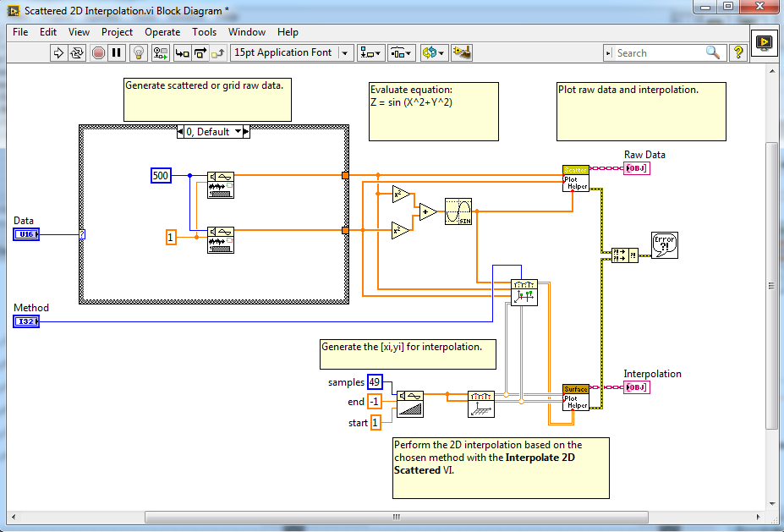784x532 pixels.
Task: Select the end constant -1
Action: pyautogui.click(x=375, y=402)
